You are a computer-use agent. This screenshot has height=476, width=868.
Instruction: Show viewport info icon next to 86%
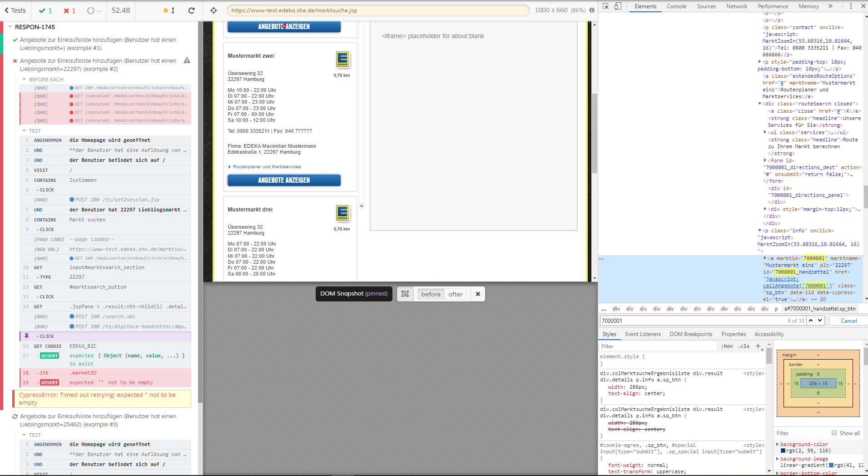(592, 10)
